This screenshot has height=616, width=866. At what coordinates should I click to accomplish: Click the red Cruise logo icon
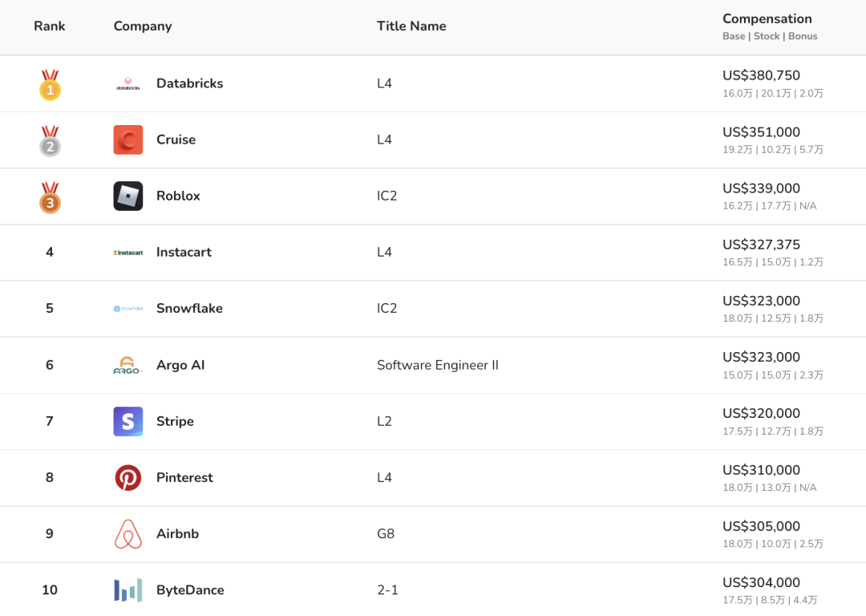click(x=128, y=140)
